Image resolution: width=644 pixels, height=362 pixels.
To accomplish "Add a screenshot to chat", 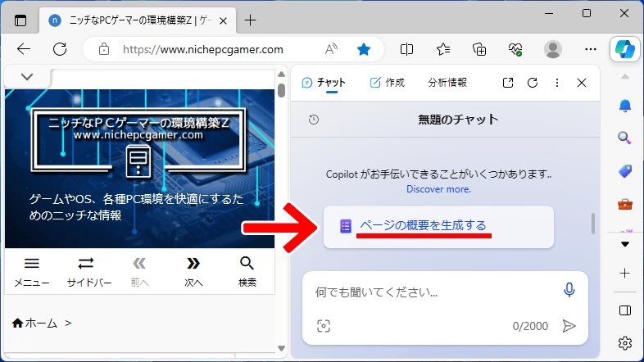I will click(x=324, y=326).
